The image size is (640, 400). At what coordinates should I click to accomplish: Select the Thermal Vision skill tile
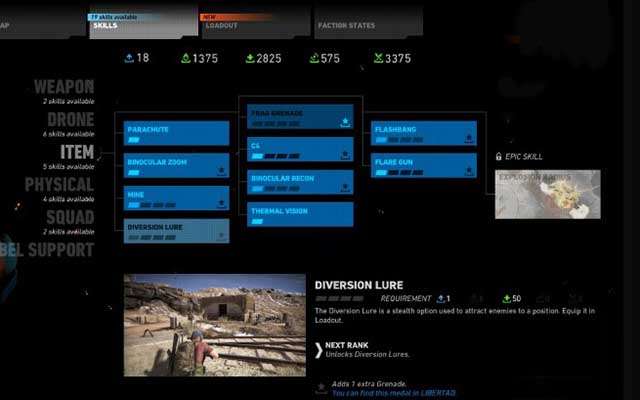[x=300, y=215]
